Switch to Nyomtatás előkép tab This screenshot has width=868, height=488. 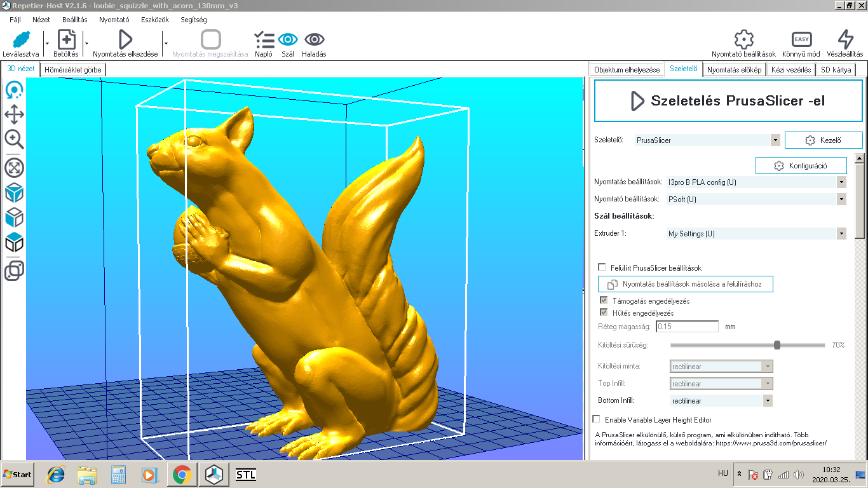click(x=735, y=69)
